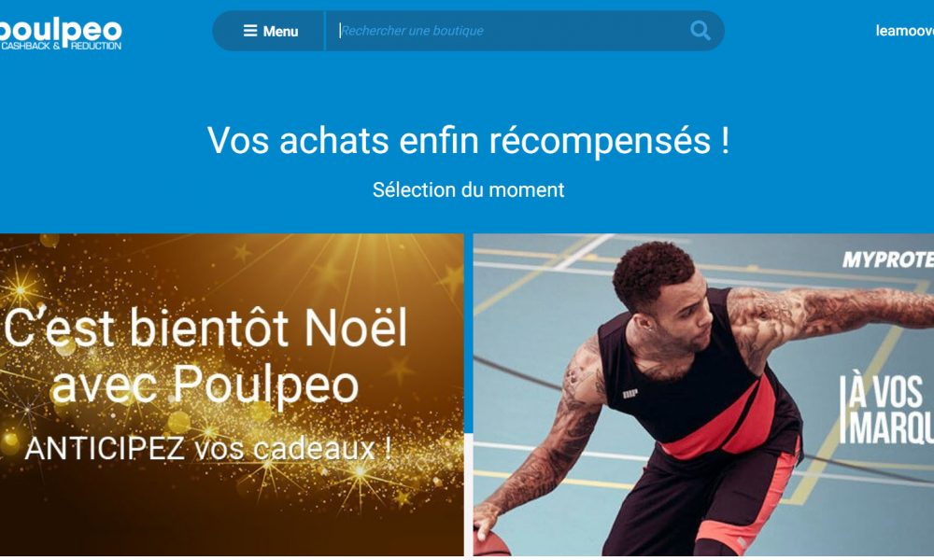
Task: Open the 'À vos marques' slogan on the banner
Action: point(887,409)
